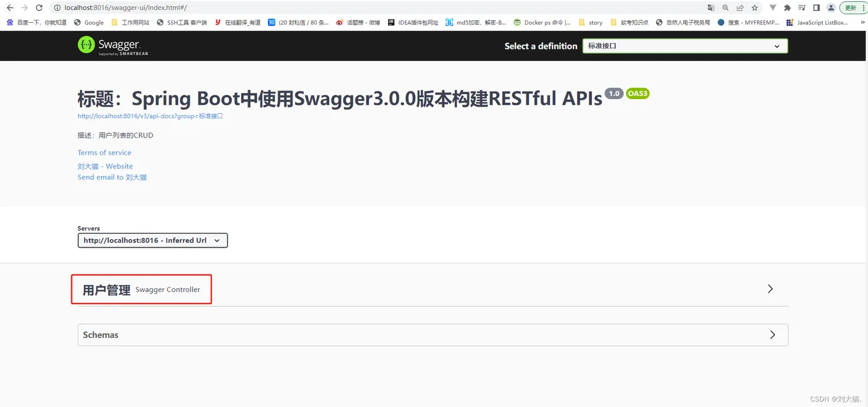Expand the Schemas section arrow
This screenshot has width=868, height=407.
click(x=773, y=335)
